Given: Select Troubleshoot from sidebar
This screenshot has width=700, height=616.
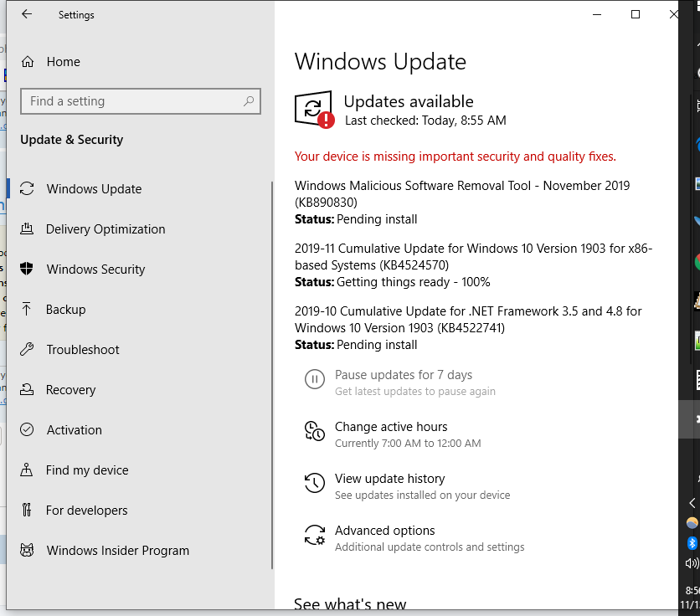Looking at the screenshot, I should click(x=83, y=350).
